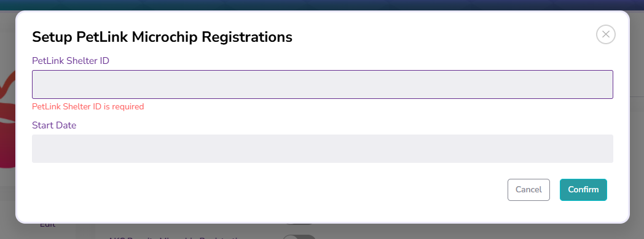
Task: Open the Start Date field
Action: click(x=323, y=149)
